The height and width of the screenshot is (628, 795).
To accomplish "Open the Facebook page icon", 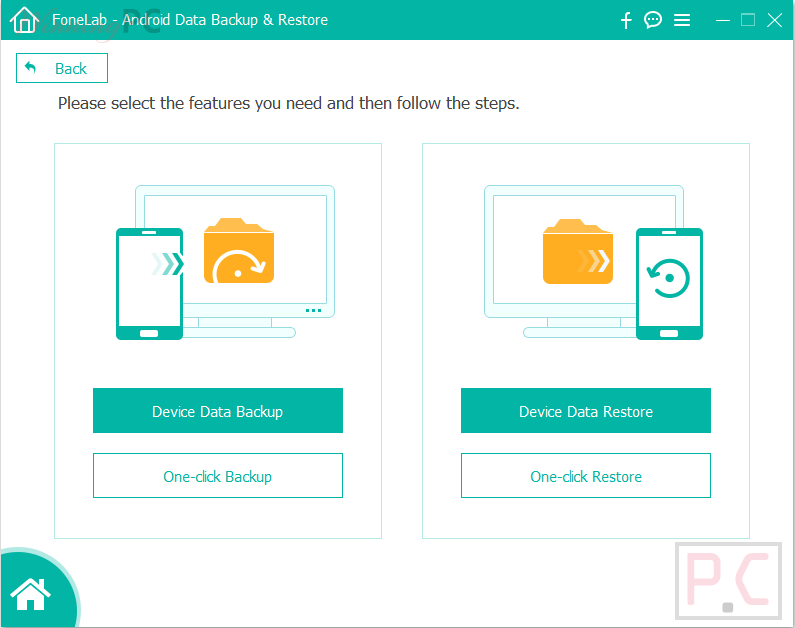I will point(626,20).
